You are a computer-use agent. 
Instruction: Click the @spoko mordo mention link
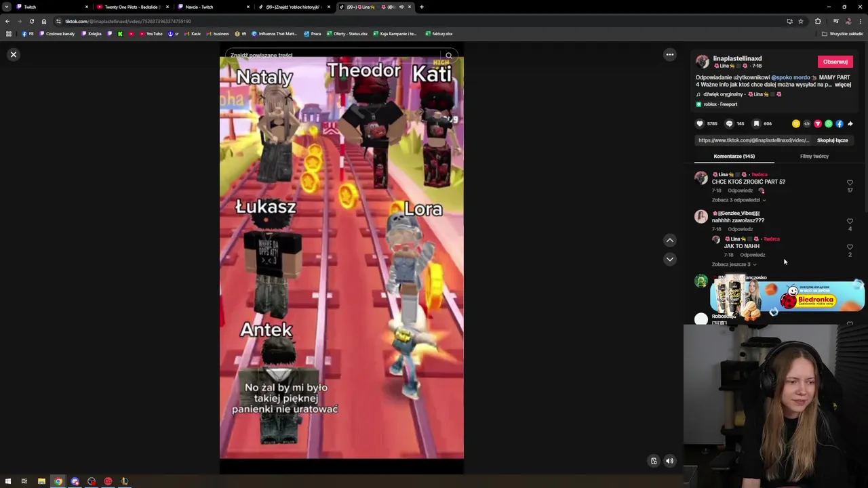point(791,77)
